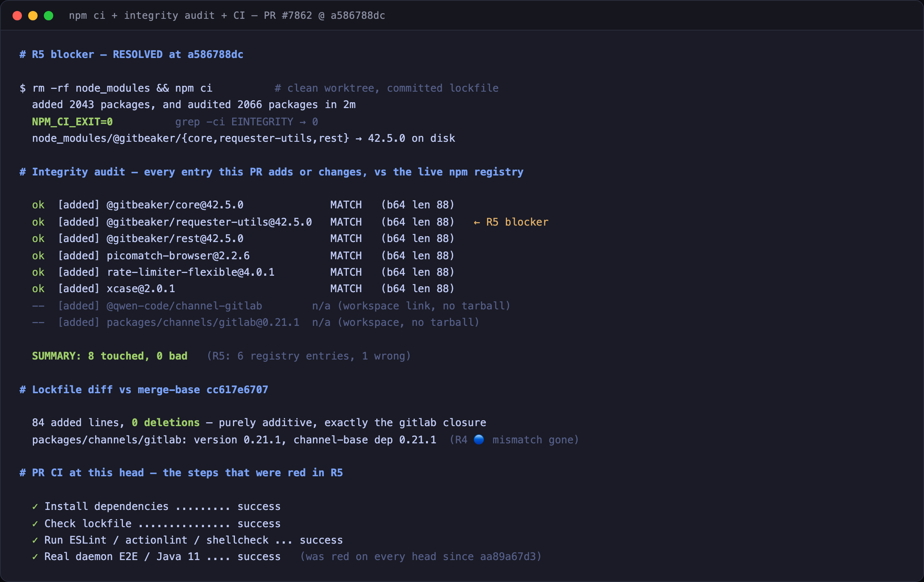The image size is (924, 582).
Task: Select the package name '@gitbeaker/core@42.5.0'
Action: pyautogui.click(x=175, y=205)
